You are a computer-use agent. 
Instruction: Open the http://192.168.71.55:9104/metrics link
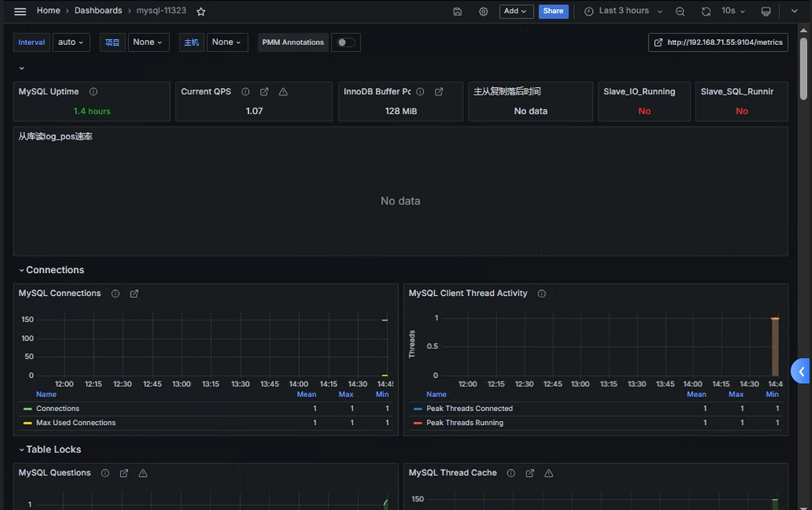[x=718, y=42]
